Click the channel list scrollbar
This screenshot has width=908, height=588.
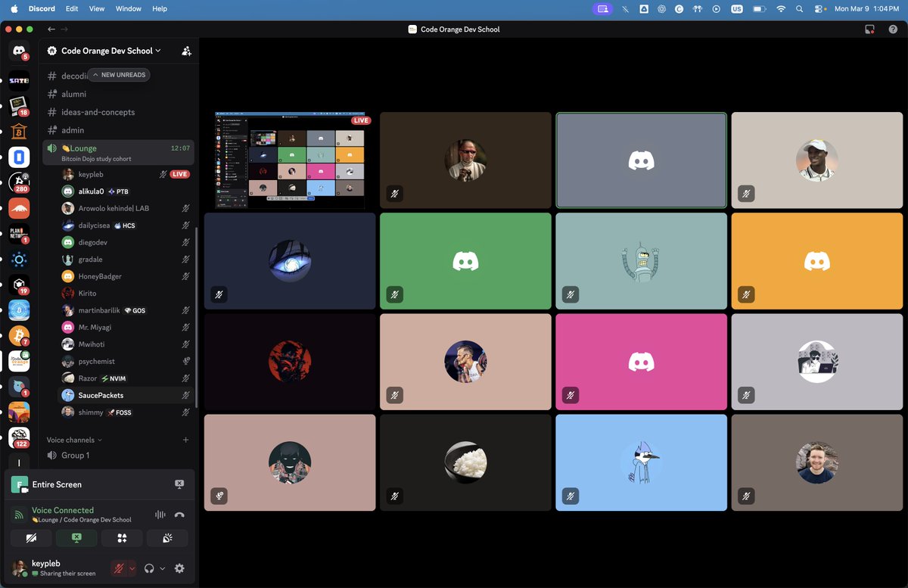(x=197, y=318)
